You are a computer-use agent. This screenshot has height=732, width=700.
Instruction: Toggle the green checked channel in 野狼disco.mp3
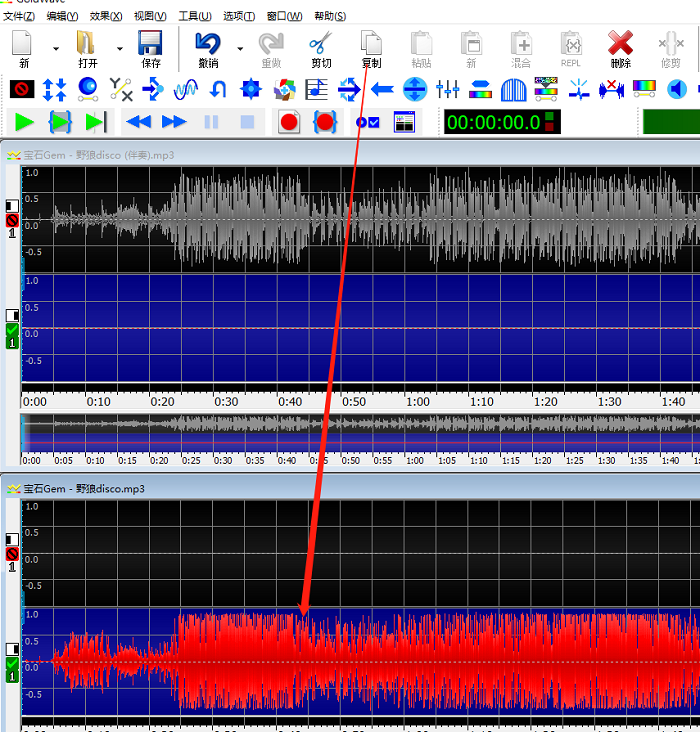pos(12,669)
